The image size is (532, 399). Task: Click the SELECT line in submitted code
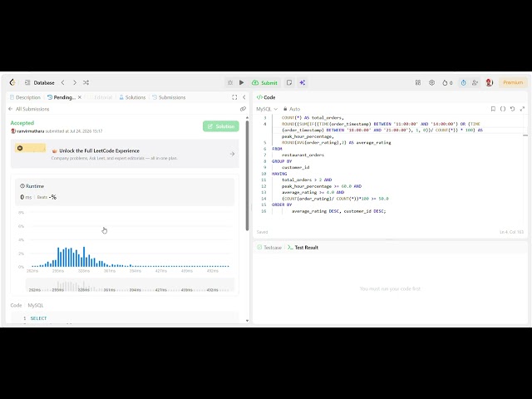(38, 318)
